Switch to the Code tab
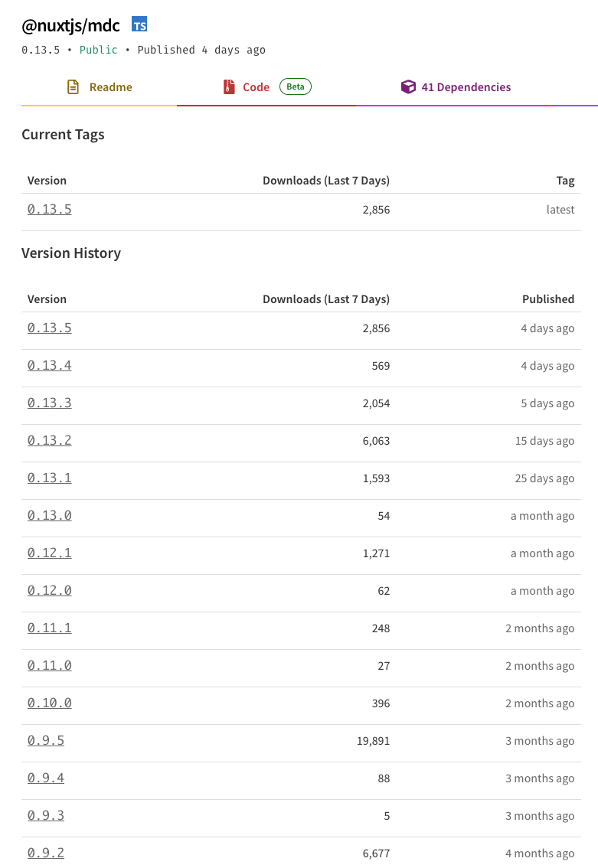 [x=256, y=87]
